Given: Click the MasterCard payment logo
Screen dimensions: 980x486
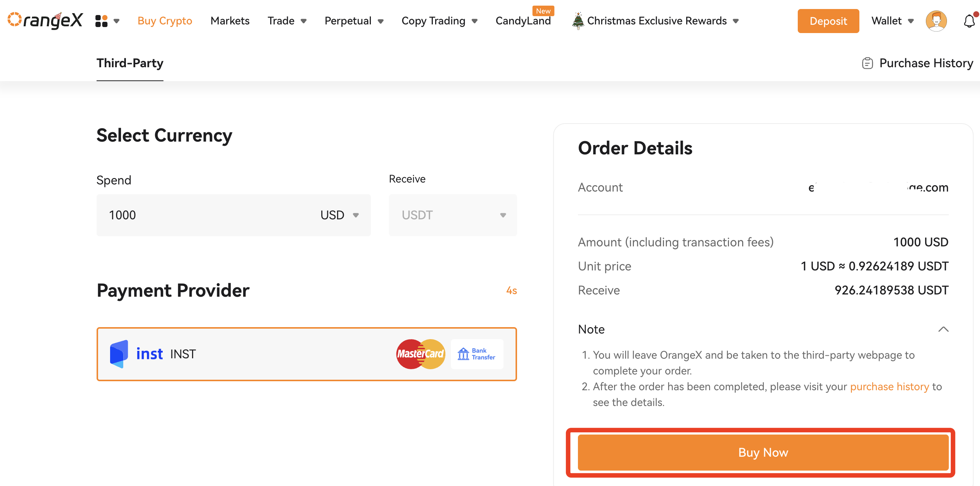Looking at the screenshot, I should coord(420,354).
